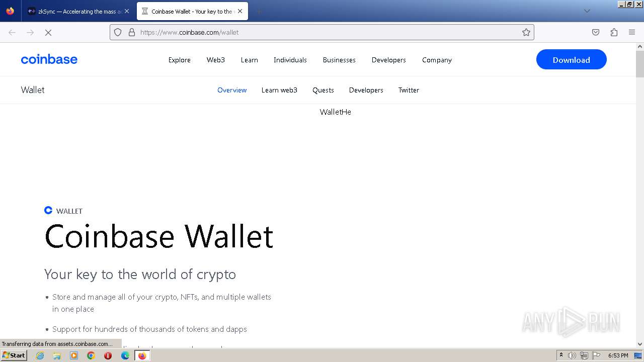Viewport: 644px width, 362px height.
Task: Switch to the zkSync browser tab
Action: point(79,11)
